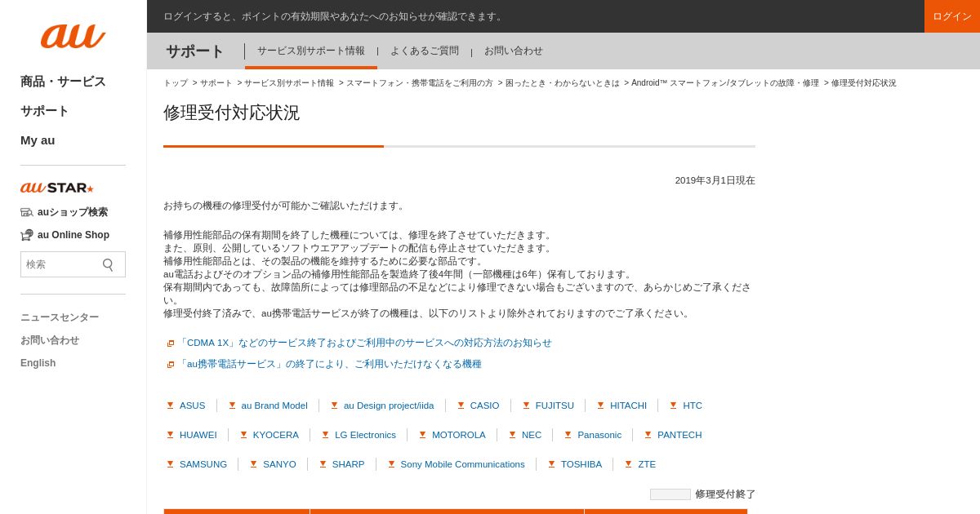Viewport: 980px width, 514px height.
Task: Open サポート in sidebar menu
Action: [45, 111]
